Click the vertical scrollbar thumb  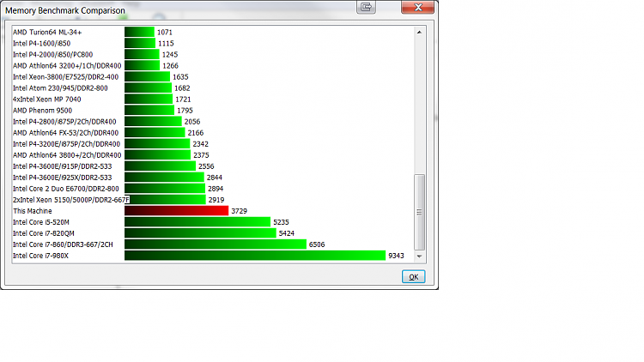(x=419, y=212)
